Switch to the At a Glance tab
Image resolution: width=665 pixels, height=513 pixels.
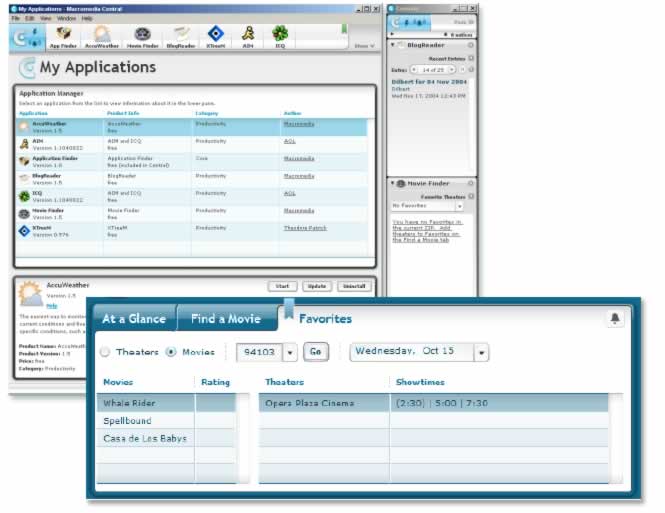pyautogui.click(x=134, y=318)
